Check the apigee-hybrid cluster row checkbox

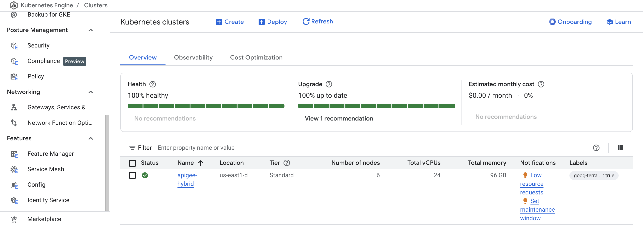(x=132, y=176)
